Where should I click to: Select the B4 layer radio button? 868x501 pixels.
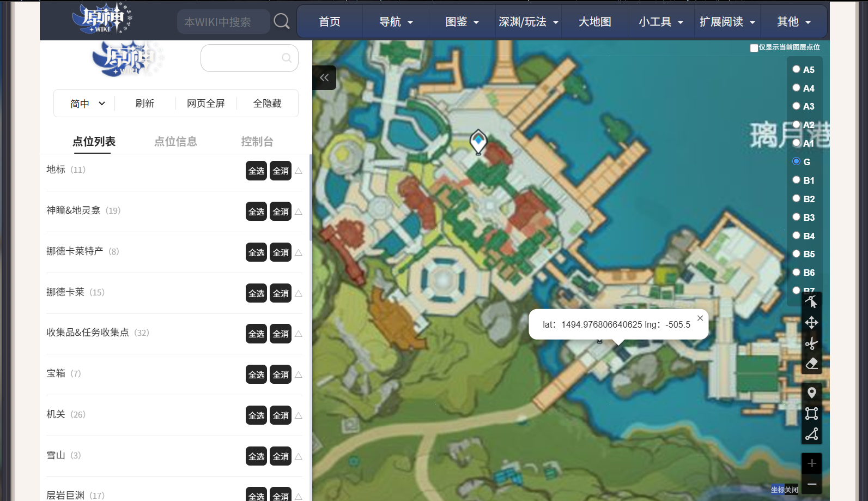[x=796, y=236]
